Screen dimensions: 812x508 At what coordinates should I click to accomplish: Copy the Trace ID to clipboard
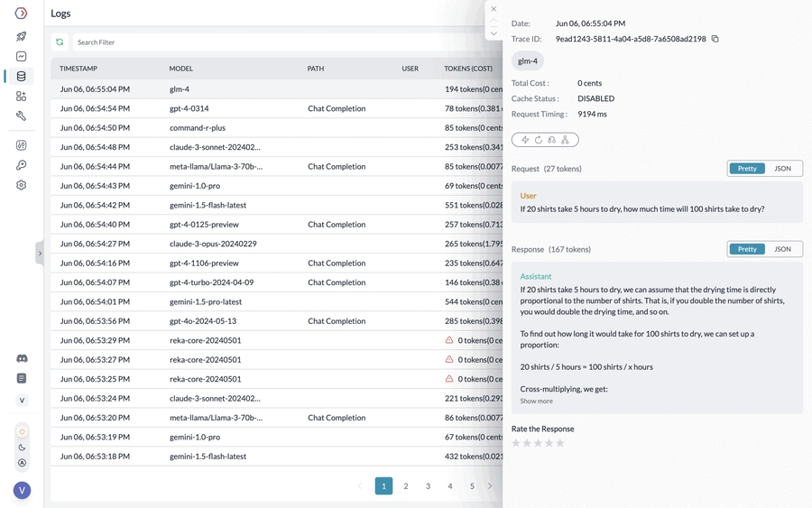tap(715, 39)
